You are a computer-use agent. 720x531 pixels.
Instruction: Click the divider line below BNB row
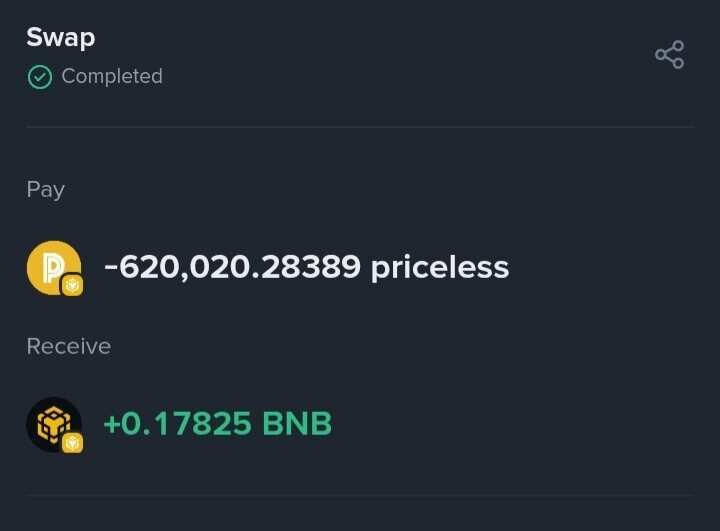point(360,495)
